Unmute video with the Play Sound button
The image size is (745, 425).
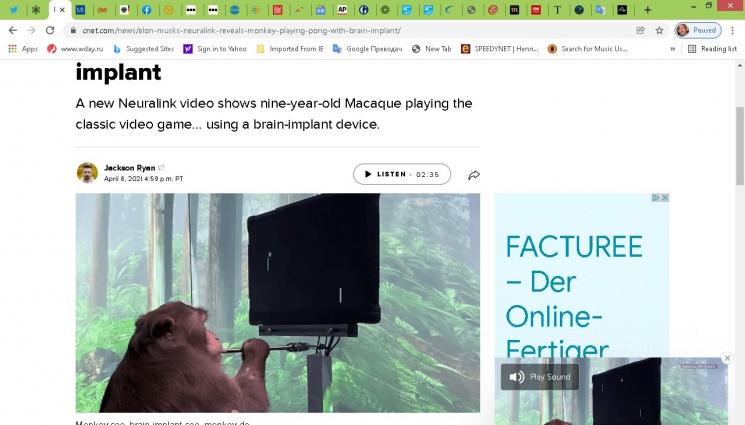coord(540,377)
